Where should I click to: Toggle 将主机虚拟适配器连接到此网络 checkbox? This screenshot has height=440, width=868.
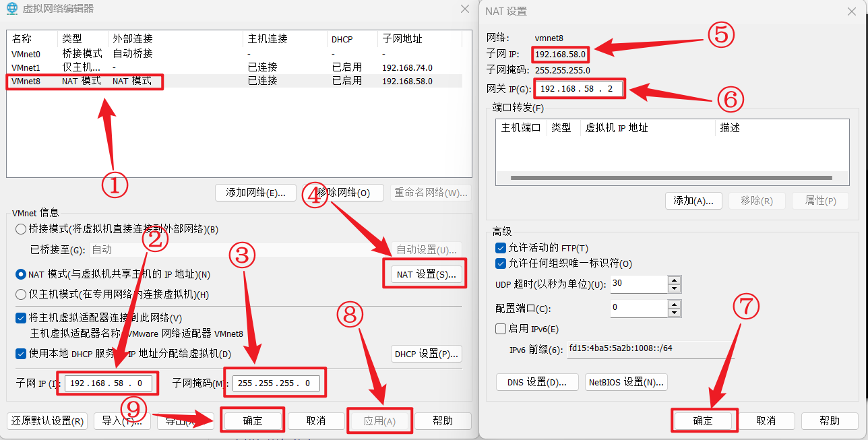21,318
